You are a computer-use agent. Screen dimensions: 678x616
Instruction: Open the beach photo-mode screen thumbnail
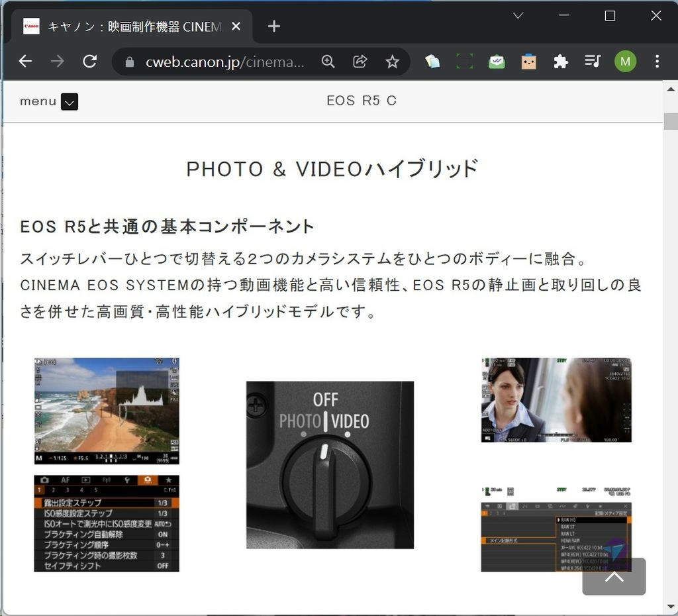(x=107, y=411)
